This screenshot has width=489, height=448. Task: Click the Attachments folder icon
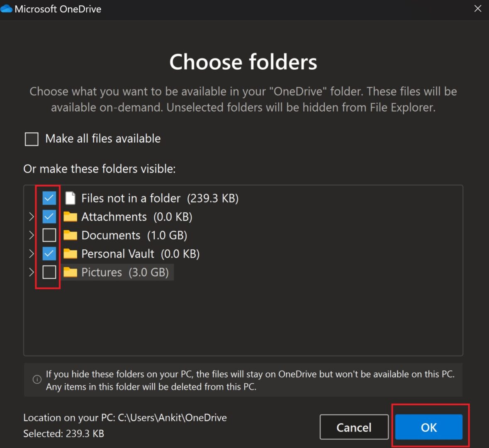pyautogui.click(x=70, y=217)
